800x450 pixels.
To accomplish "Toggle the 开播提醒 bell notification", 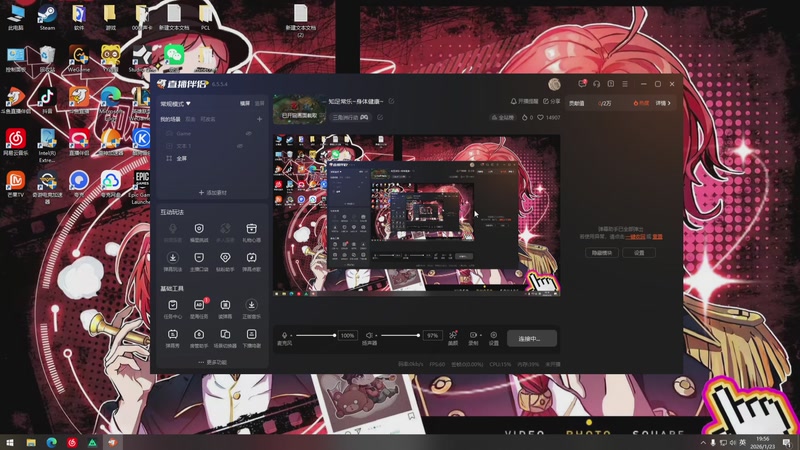I will pyautogui.click(x=524, y=102).
